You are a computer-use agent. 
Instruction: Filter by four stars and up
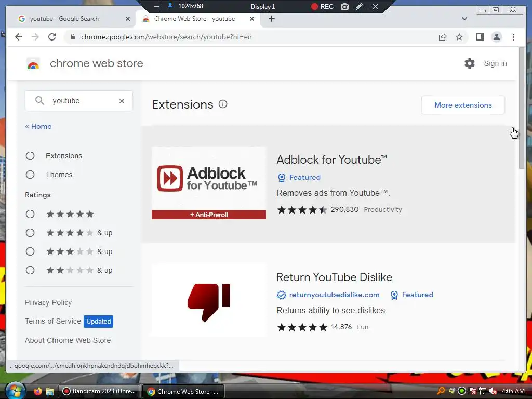(x=30, y=233)
